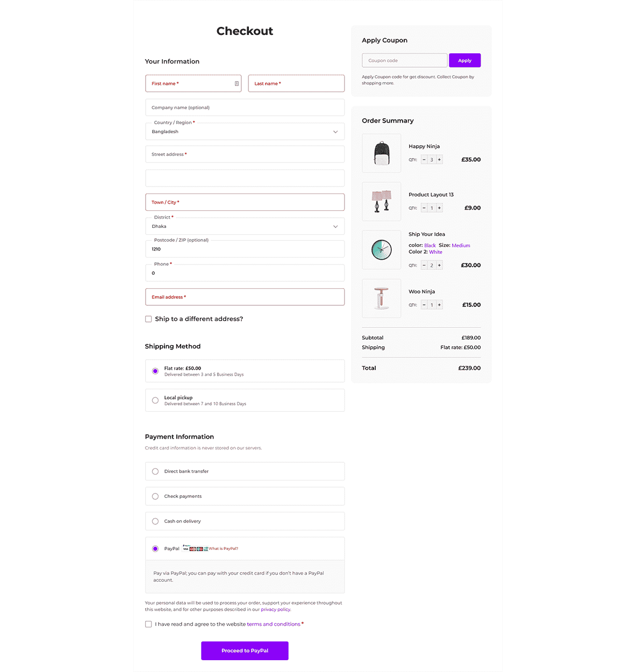637x672 pixels.
Task: Check the 'Ship to a different address?' checkbox
Action: tap(148, 319)
